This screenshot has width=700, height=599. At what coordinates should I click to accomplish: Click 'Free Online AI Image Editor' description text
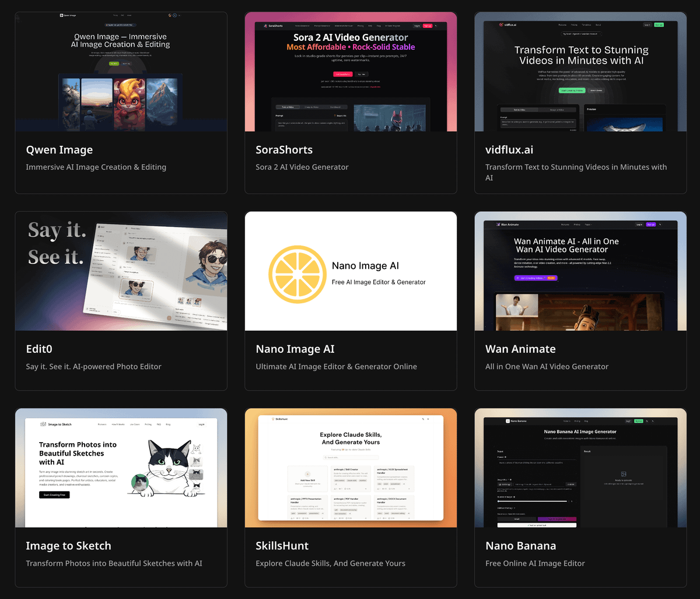click(x=535, y=563)
